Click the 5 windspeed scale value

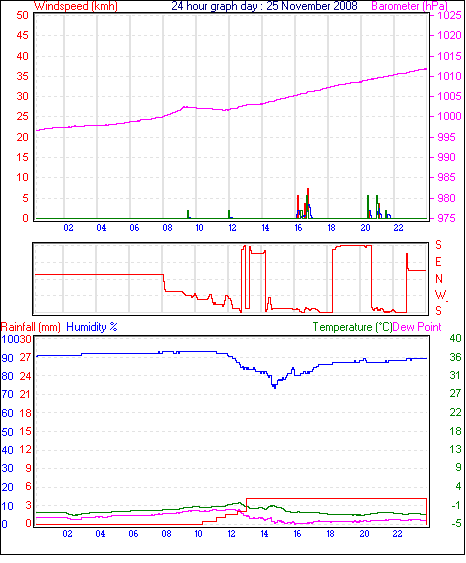pyautogui.click(x=25, y=198)
